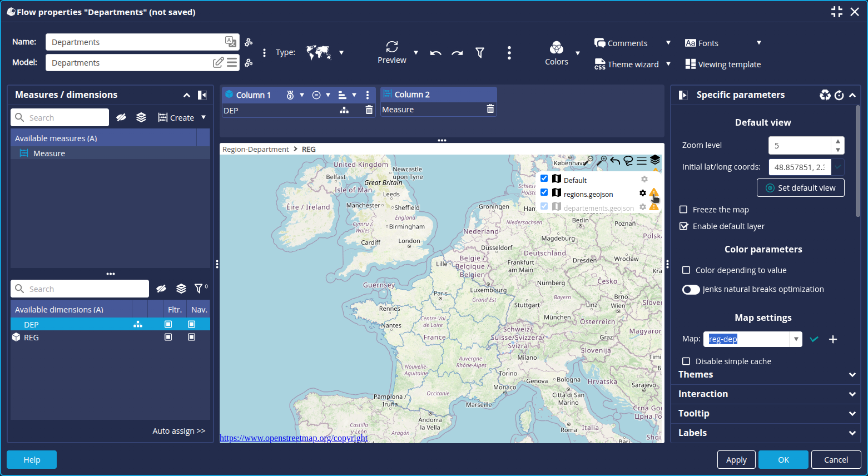Collapse Measures panel sideways via dock icon
This screenshot has width=868, height=476.
tap(202, 95)
